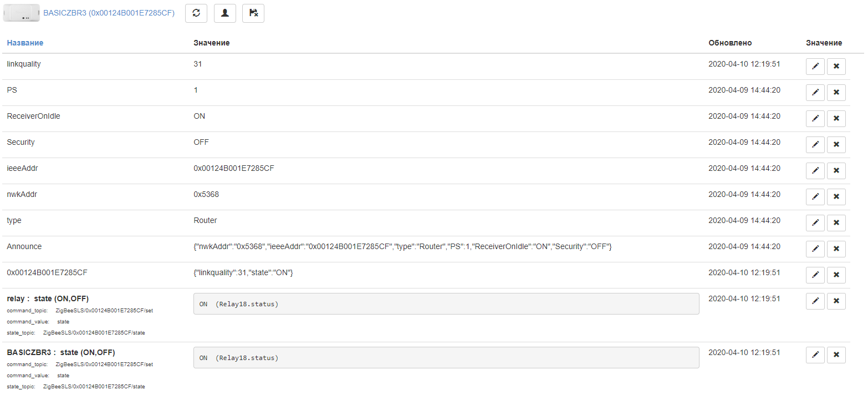Click the Announce JSON value text

402,246
